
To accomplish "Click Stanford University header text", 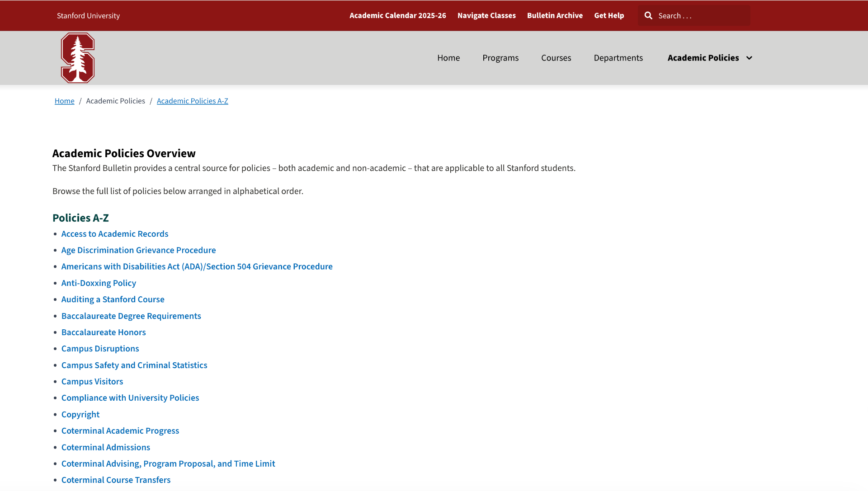I will click(88, 16).
